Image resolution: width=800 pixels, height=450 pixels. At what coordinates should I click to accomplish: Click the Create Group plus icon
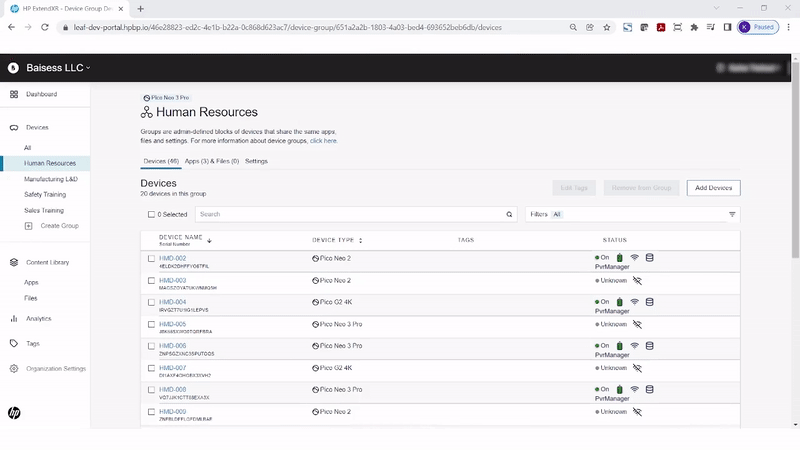tap(28, 226)
